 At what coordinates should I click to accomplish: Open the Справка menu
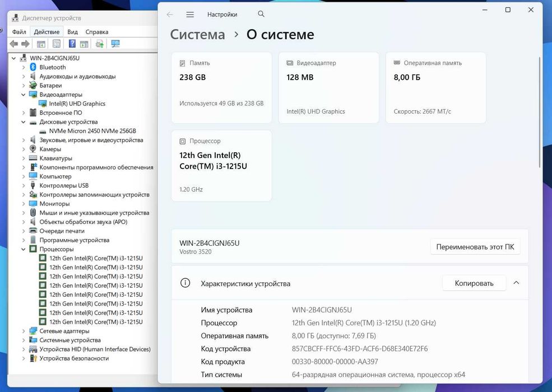[97, 32]
